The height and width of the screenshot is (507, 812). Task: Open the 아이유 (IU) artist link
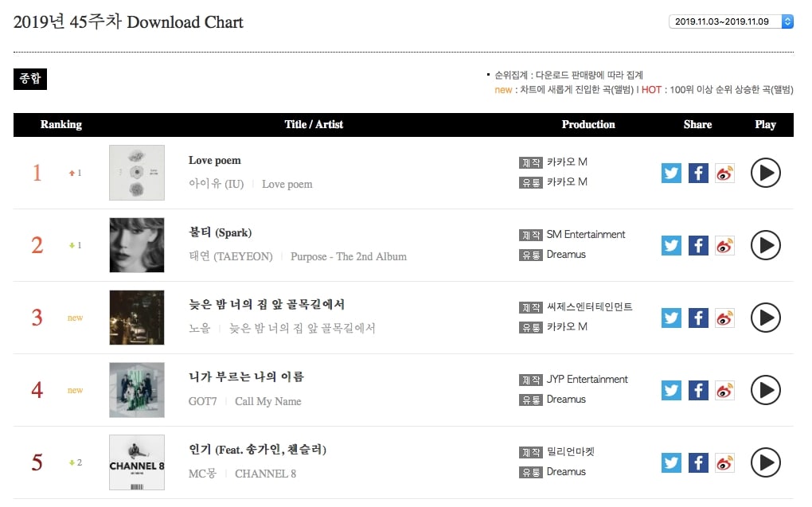pyautogui.click(x=216, y=184)
